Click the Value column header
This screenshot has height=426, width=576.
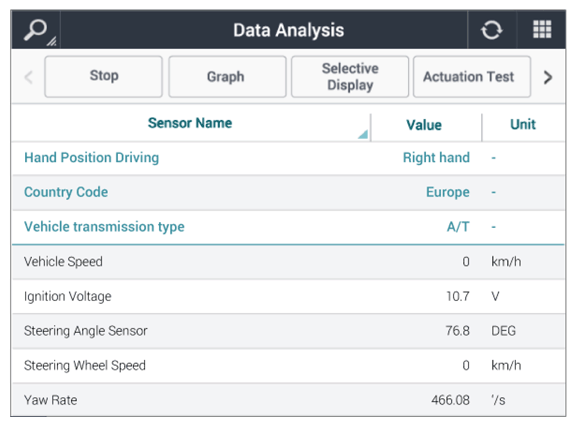click(x=424, y=125)
